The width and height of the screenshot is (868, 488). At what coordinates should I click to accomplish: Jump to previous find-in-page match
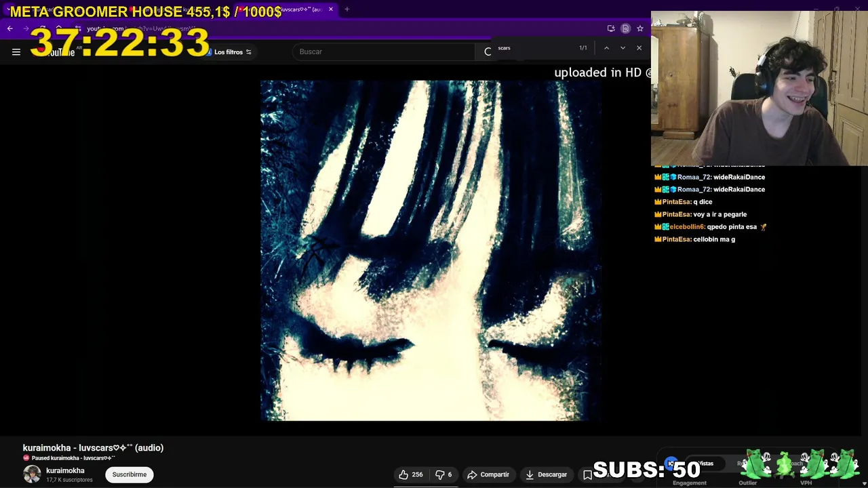pos(606,48)
